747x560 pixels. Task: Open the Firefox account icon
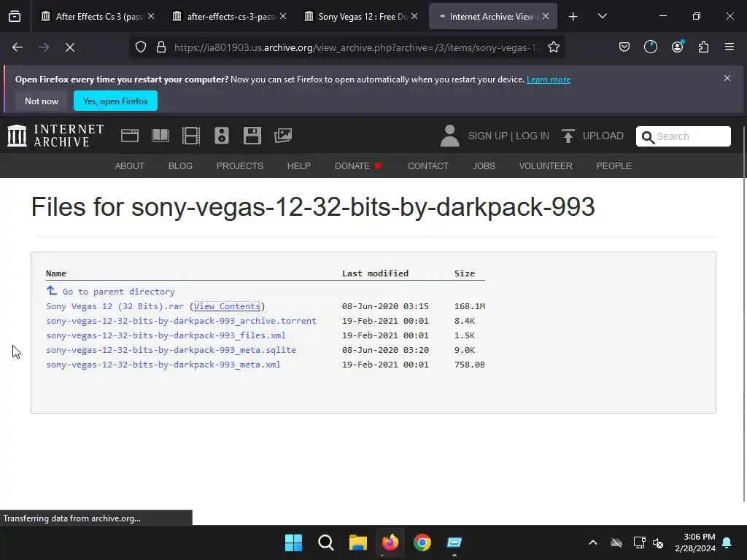677,47
